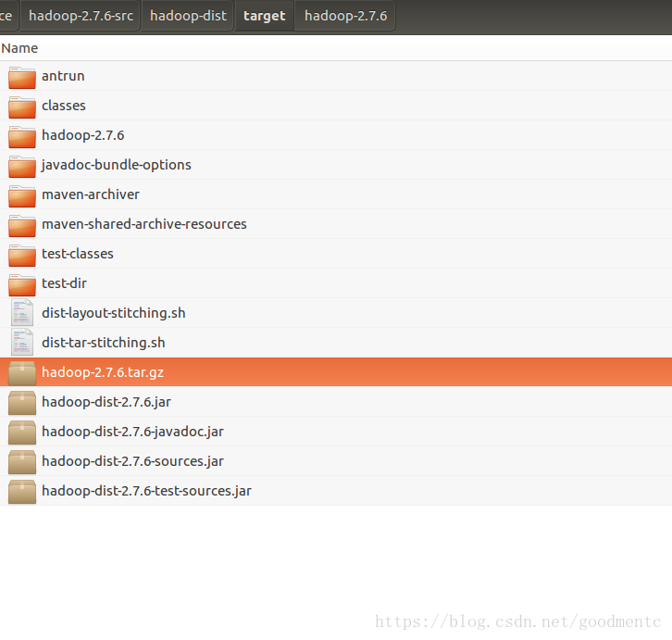672x640 pixels.
Task: Select hadoop-dist-2.7.6-test-sources.jar file name
Action: pos(146,491)
